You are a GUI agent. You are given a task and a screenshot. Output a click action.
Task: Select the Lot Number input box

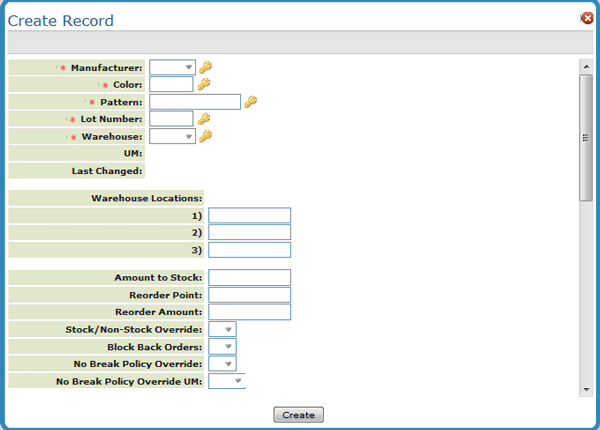tap(171, 119)
